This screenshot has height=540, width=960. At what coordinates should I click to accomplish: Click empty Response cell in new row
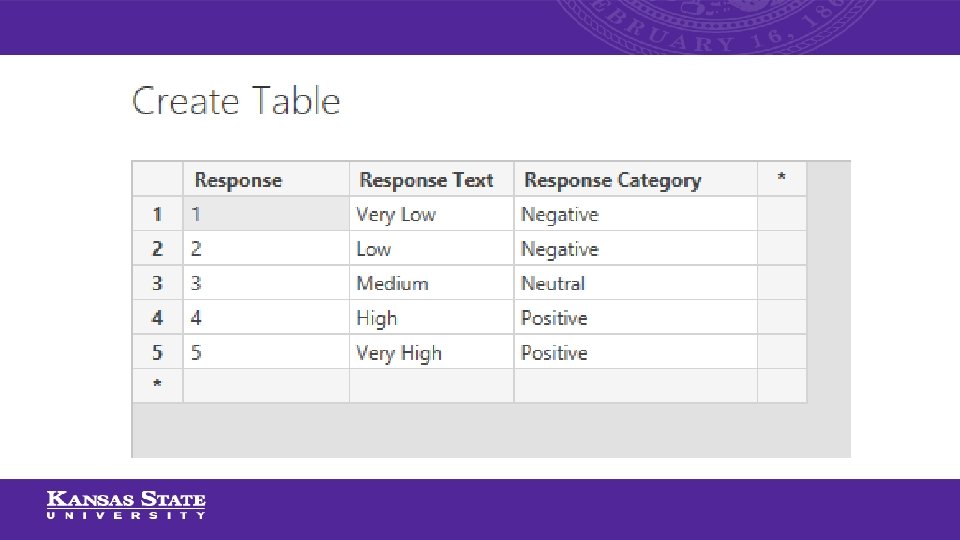click(265, 386)
